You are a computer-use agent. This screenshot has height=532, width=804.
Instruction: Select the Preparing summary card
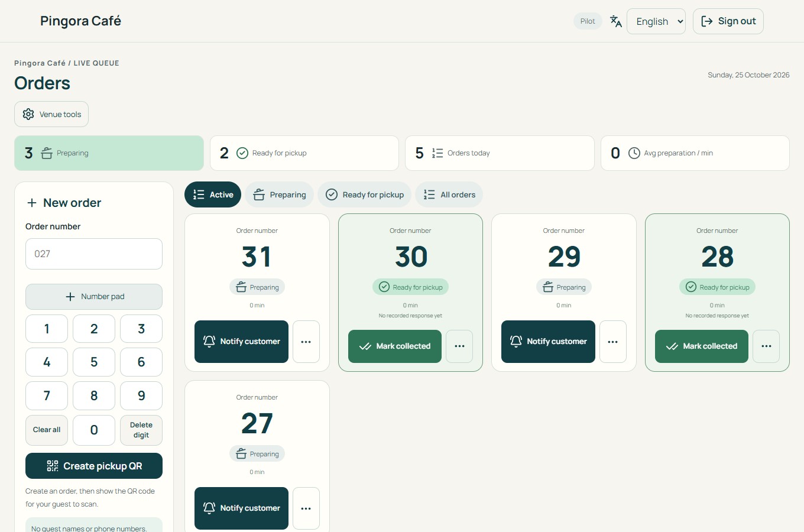tap(109, 153)
